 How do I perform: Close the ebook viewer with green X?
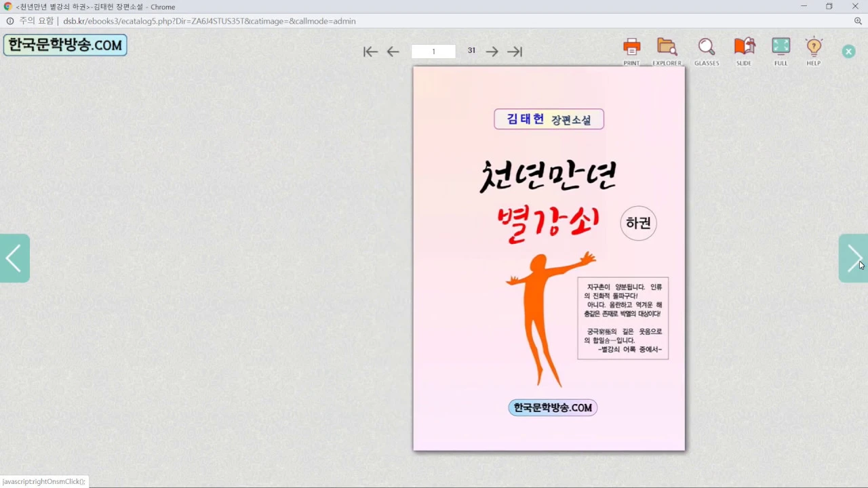point(848,52)
